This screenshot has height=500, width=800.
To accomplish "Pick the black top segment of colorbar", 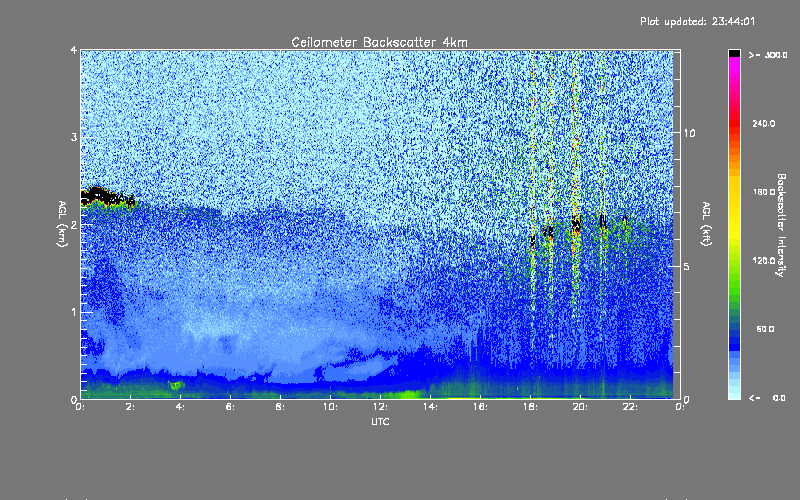I will coord(734,53).
